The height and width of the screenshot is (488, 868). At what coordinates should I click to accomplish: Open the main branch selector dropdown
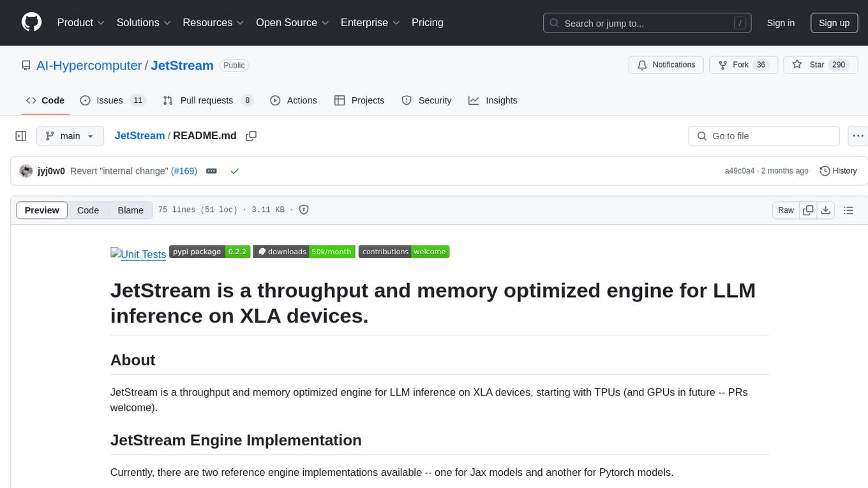(70, 136)
